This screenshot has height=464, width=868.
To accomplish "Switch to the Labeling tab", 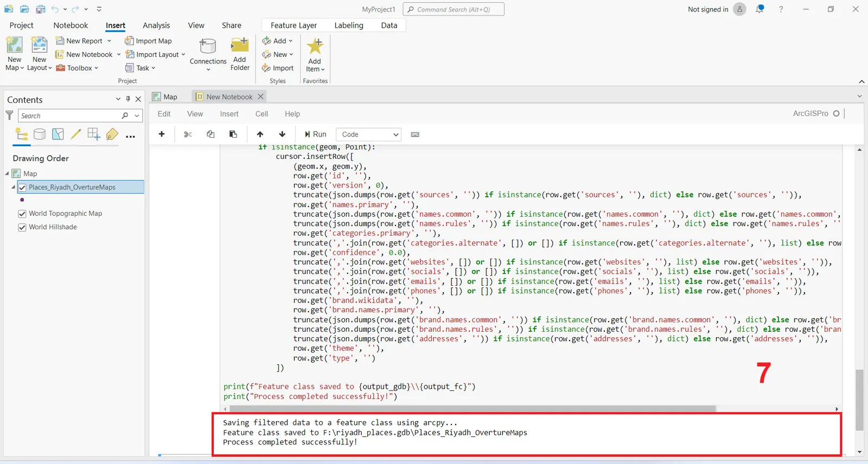I will (349, 25).
